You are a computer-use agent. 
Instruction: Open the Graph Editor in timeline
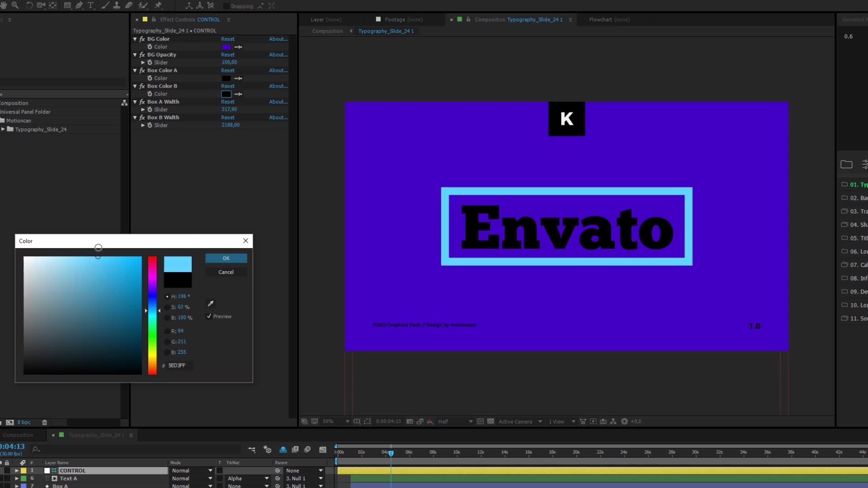pos(323,449)
